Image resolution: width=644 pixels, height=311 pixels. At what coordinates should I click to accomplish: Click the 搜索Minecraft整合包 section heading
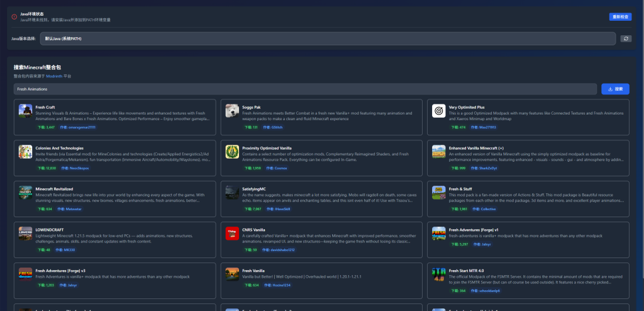[37, 67]
